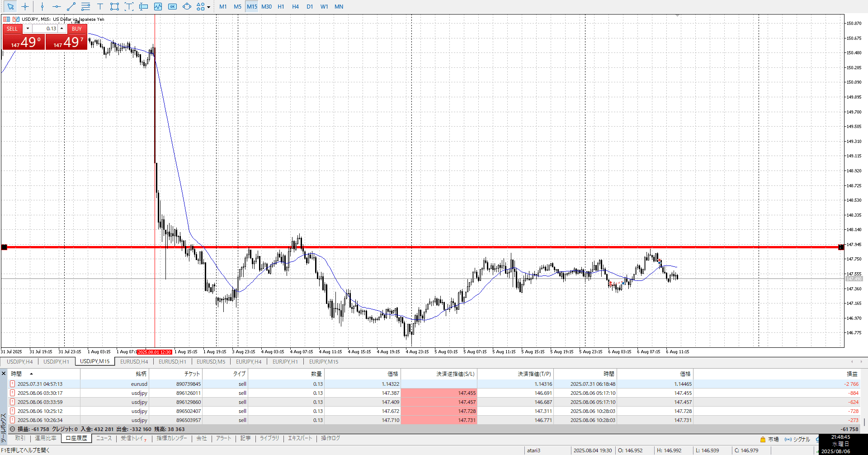868x455 pixels.
Task: Decrease lot volume with down arrow
Action: (28, 28)
